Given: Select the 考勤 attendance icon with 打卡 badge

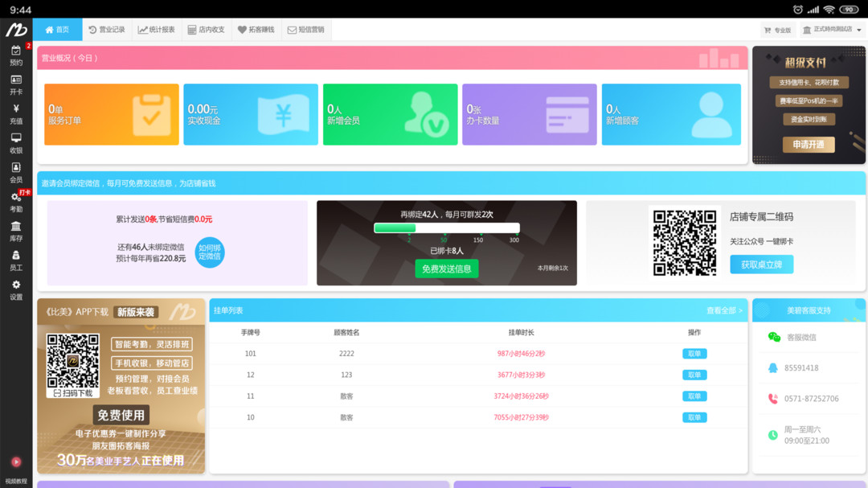Looking at the screenshot, I should tap(16, 201).
